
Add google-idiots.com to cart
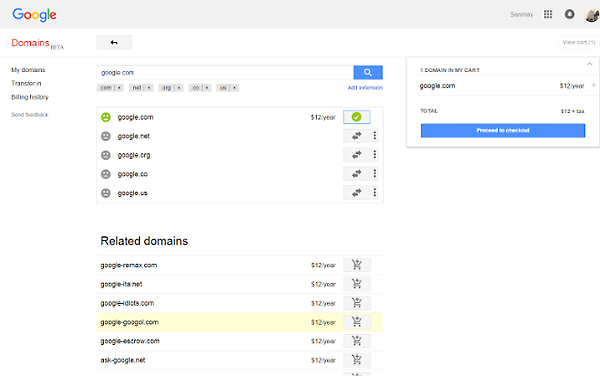tap(357, 303)
